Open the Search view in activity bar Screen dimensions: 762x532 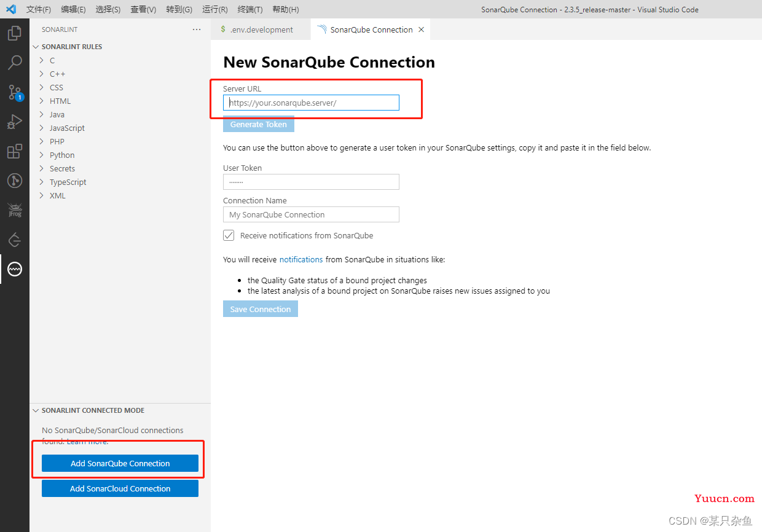(x=15, y=62)
